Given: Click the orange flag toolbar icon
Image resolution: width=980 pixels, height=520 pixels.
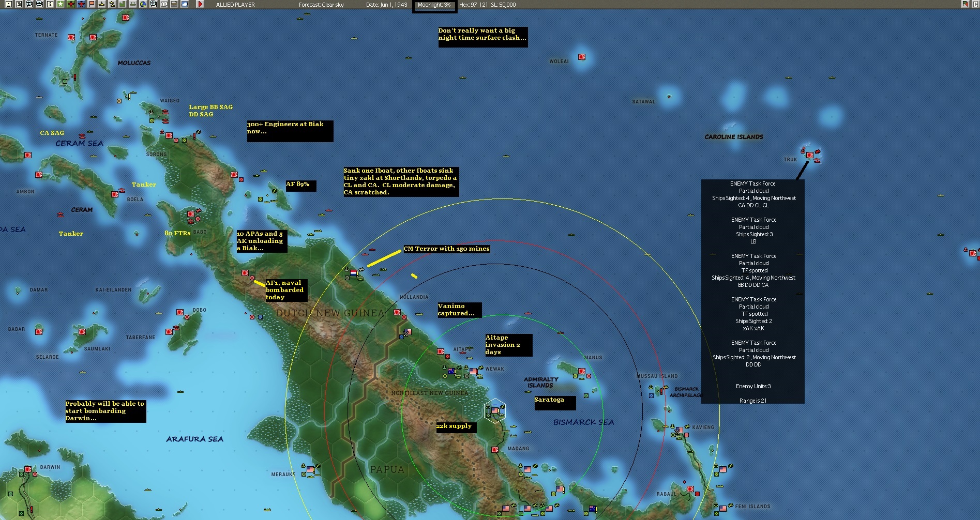Looking at the screenshot, I should coord(92,4).
